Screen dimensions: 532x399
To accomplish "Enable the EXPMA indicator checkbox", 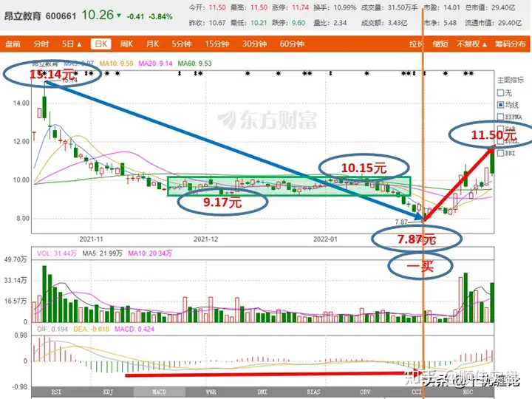I will click(500, 117).
